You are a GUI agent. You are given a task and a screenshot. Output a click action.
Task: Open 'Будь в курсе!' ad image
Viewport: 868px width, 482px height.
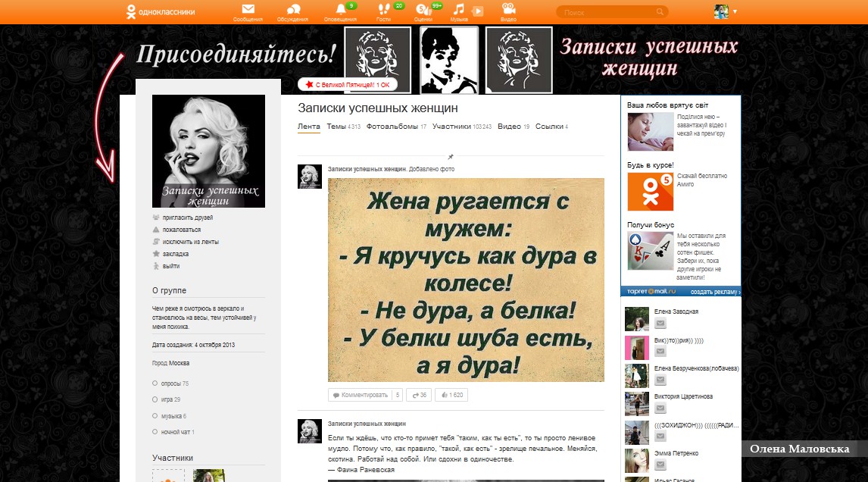651,192
